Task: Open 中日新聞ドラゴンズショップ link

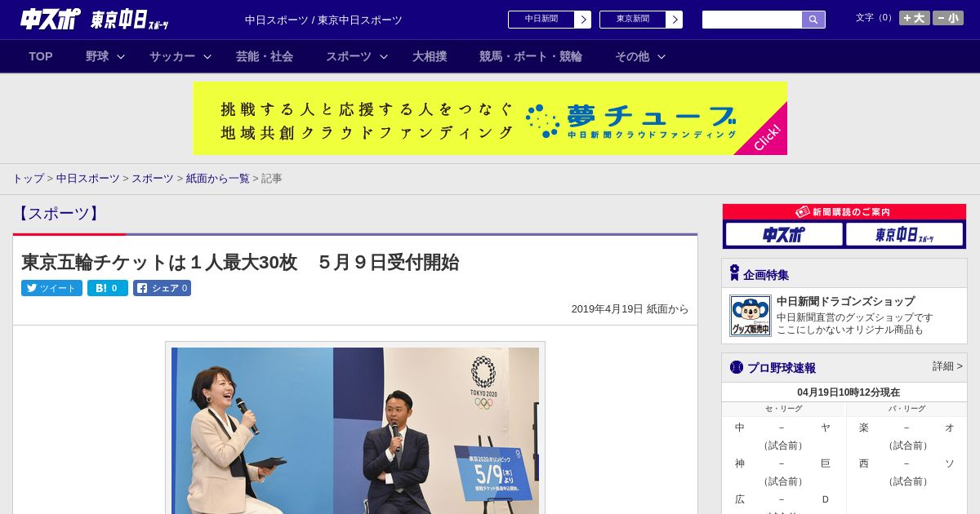Action: 845,301
